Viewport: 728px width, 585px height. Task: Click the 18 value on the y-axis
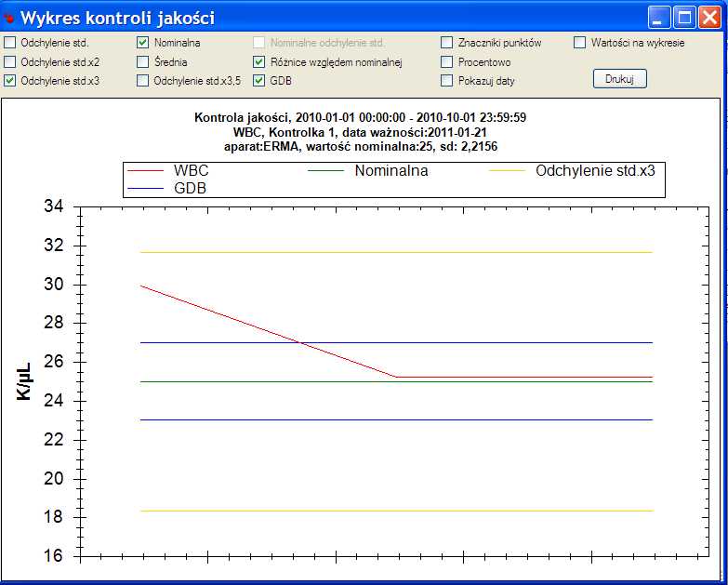click(x=53, y=517)
